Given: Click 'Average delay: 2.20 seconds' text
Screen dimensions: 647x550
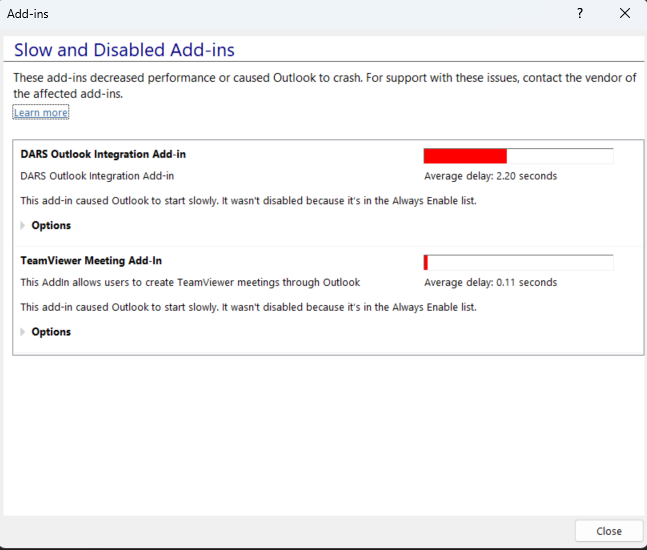Looking at the screenshot, I should (491, 176).
